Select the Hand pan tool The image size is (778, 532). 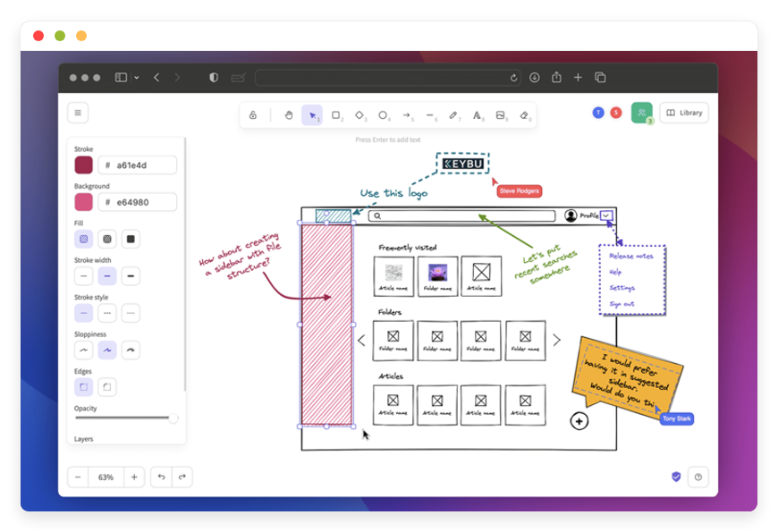[289, 115]
